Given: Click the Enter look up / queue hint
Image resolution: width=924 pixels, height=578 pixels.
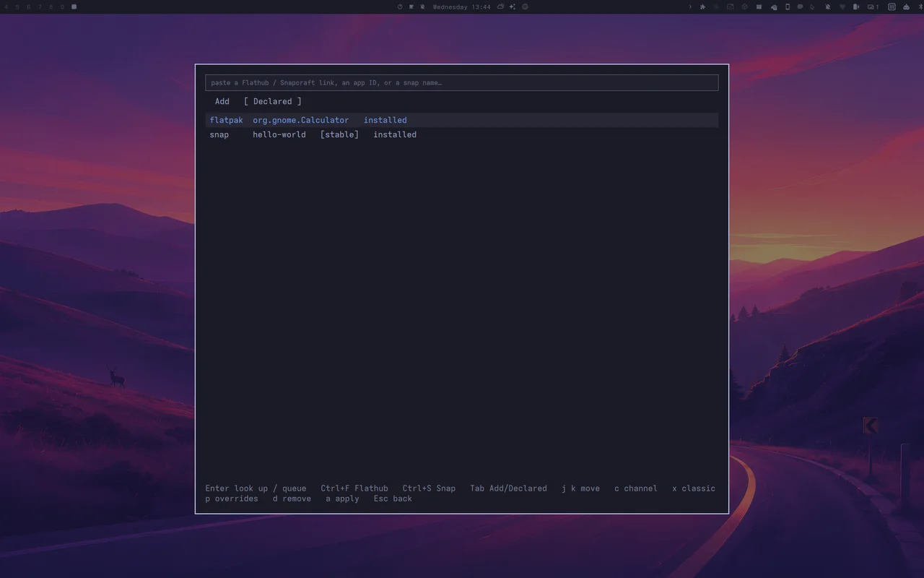Looking at the screenshot, I should tap(256, 488).
